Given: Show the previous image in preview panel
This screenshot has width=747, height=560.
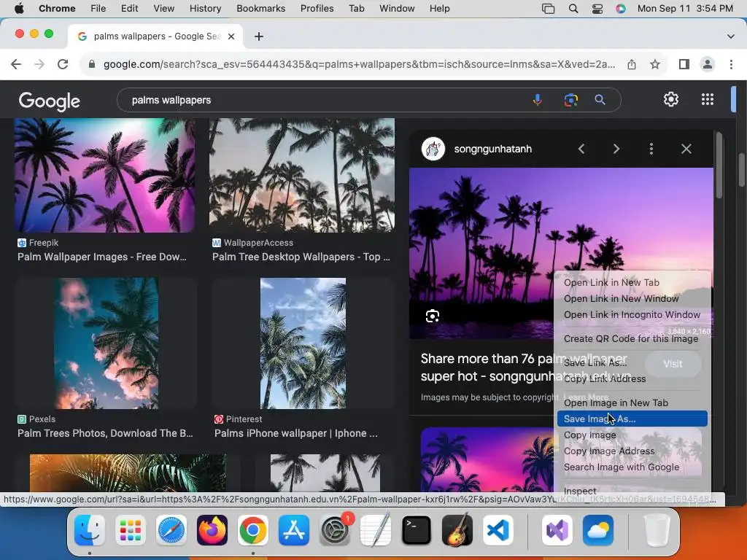Looking at the screenshot, I should pos(581,149).
